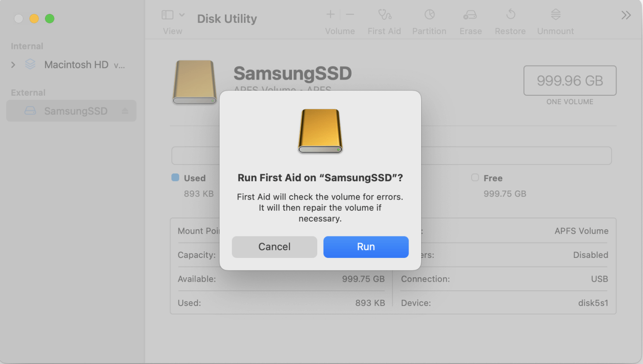
Task: Click the blue Used legend swatch
Action: [x=175, y=178]
